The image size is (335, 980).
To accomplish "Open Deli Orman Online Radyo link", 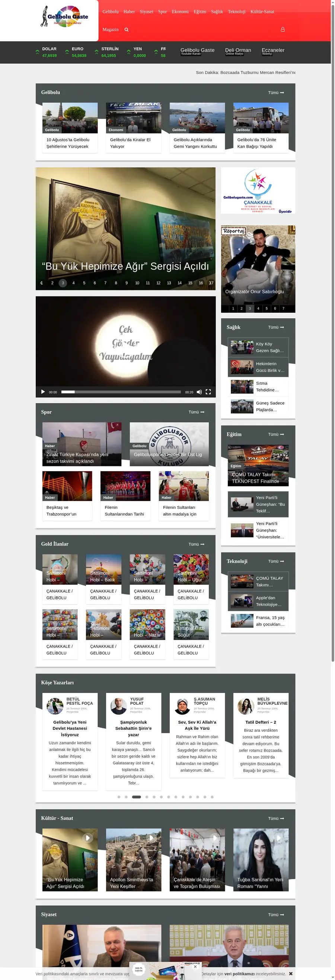I will click(238, 51).
